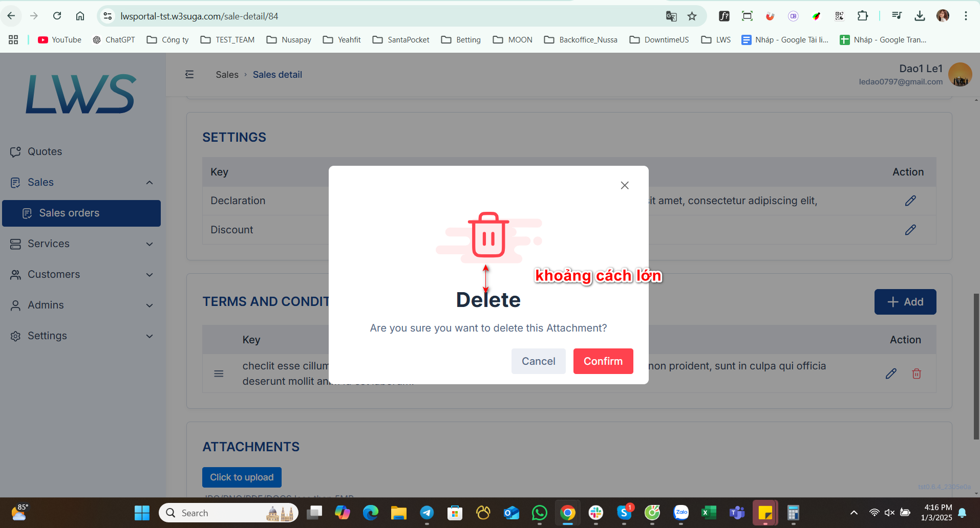Image resolution: width=980 pixels, height=528 pixels.
Task: Select Sales orders menu item
Action: [x=81, y=213]
